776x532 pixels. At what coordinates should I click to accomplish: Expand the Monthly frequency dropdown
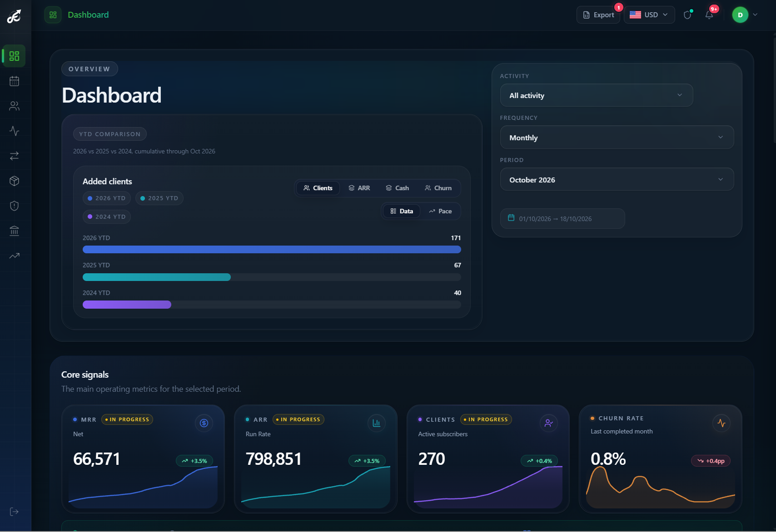(x=617, y=137)
